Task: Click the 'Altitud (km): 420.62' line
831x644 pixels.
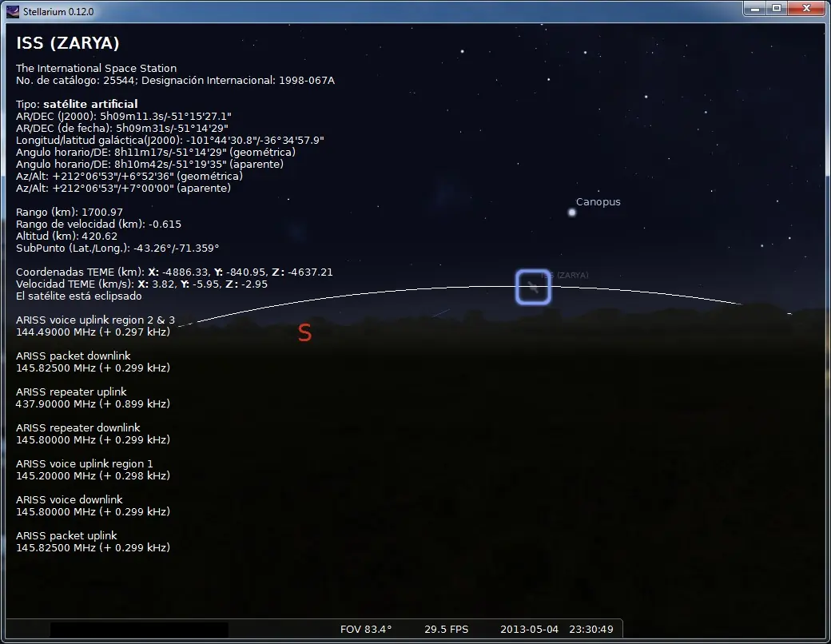Action: point(67,236)
